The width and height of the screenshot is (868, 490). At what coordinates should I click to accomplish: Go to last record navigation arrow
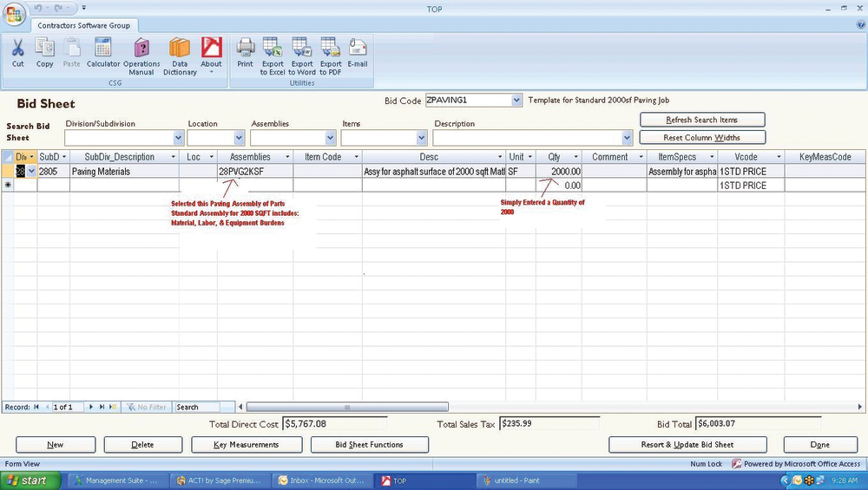click(102, 407)
